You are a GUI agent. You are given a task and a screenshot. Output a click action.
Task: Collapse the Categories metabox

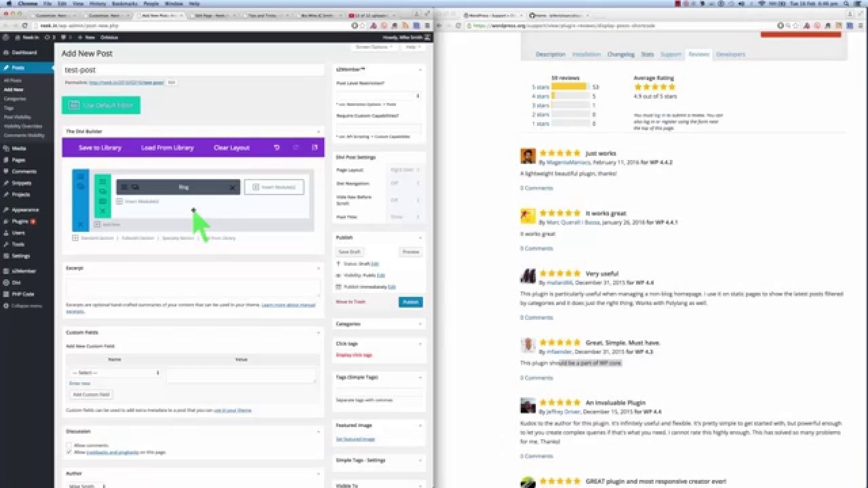click(x=420, y=324)
